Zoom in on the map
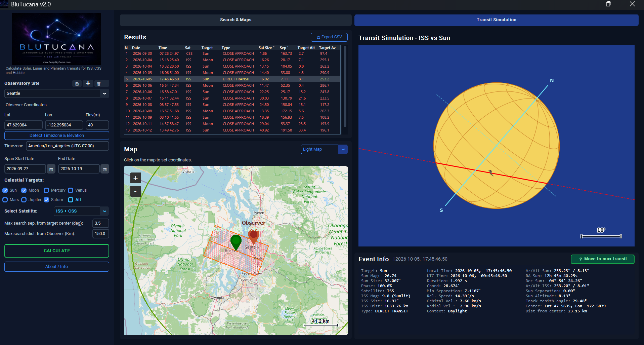 (x=135, y=178)
